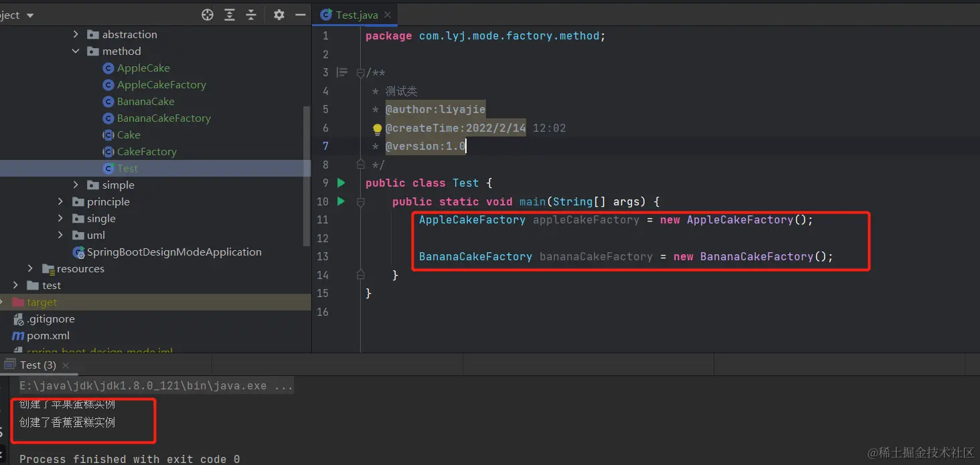Select the BananaCake class file
Viewport: 980px width, 465px height.
tap(145, 101)
